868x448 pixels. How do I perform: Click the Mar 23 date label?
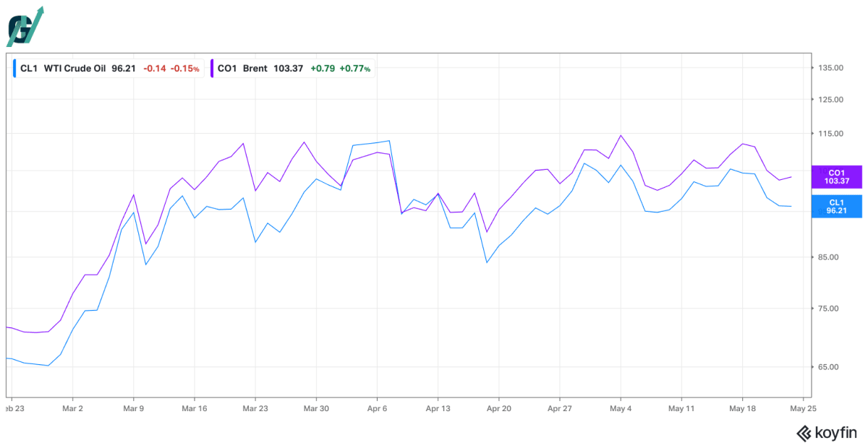click(255, 408)
